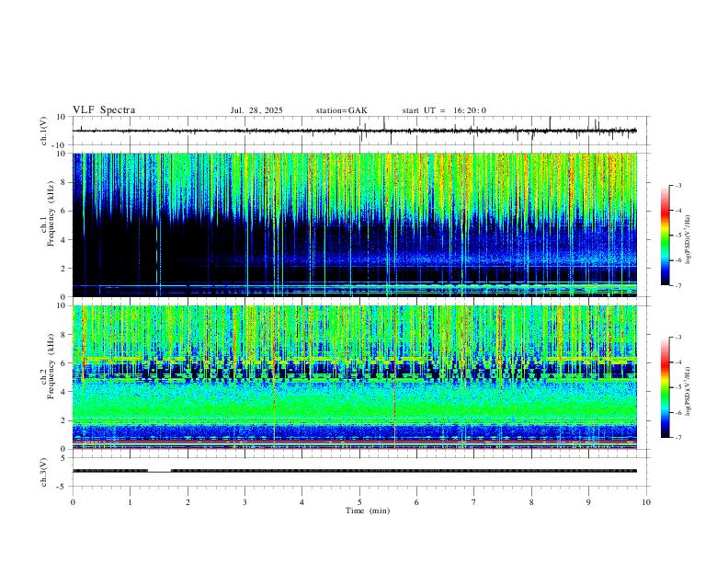This screenshot has height=563, width=728.
Task: Click inside the ch.1 spectrogram plot
Action: point(354,224)
